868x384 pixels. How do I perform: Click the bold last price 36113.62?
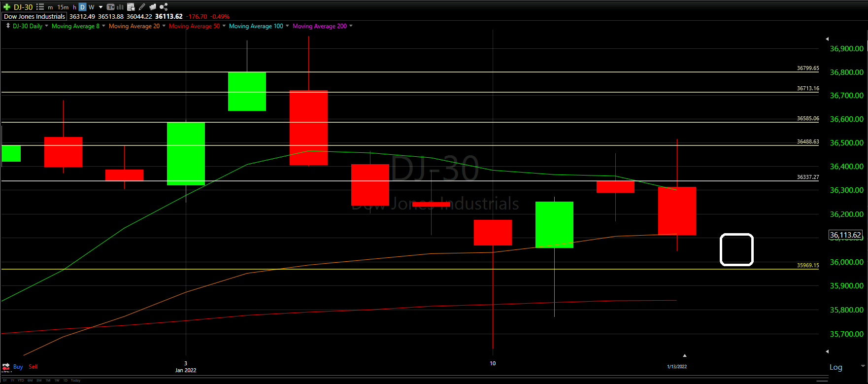(168, 17)
